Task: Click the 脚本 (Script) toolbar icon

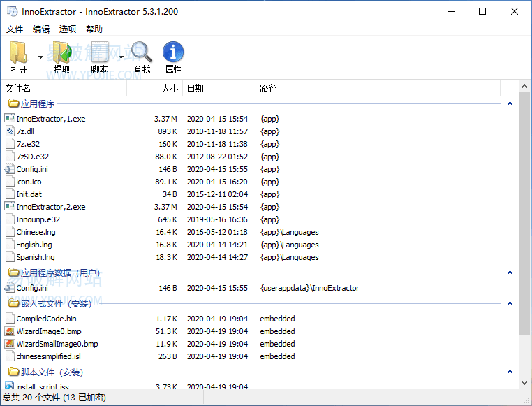Action: tap(99, 52)
